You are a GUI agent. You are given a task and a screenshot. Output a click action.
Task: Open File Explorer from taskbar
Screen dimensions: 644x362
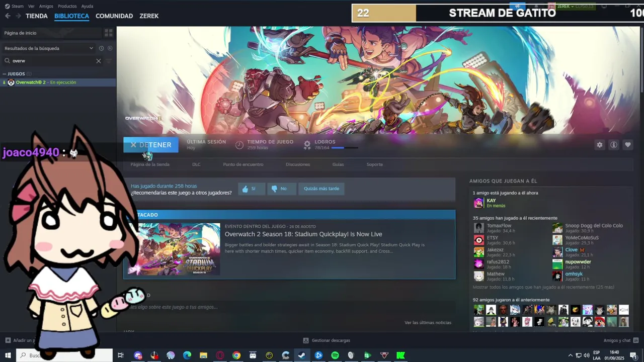point(203,355)
